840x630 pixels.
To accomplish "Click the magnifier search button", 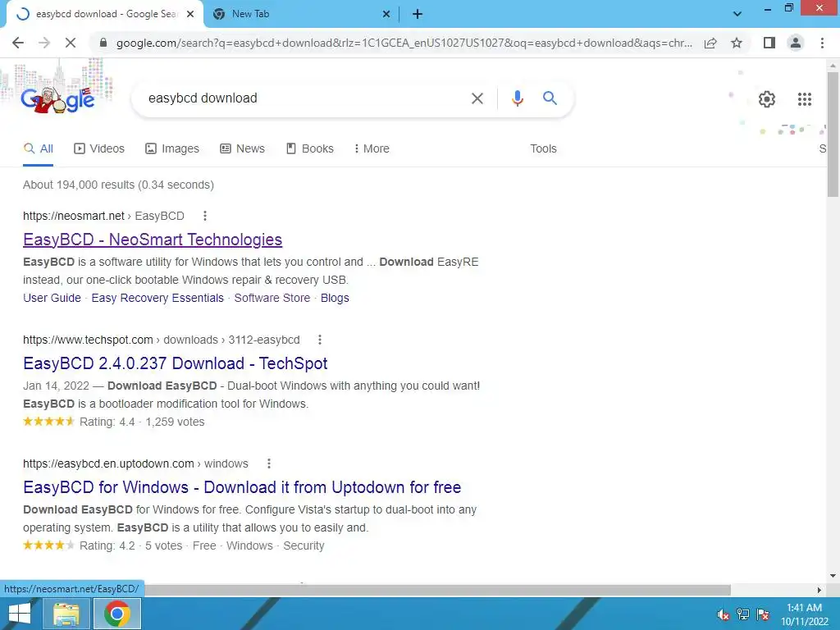I will (x=550, y=98).
